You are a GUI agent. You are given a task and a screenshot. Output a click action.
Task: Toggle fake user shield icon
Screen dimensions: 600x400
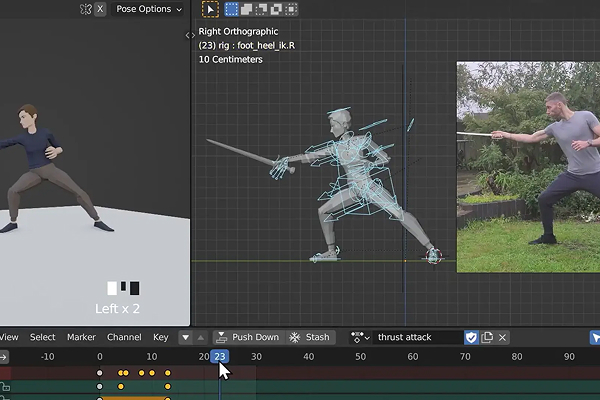click(x=472, y=337)
